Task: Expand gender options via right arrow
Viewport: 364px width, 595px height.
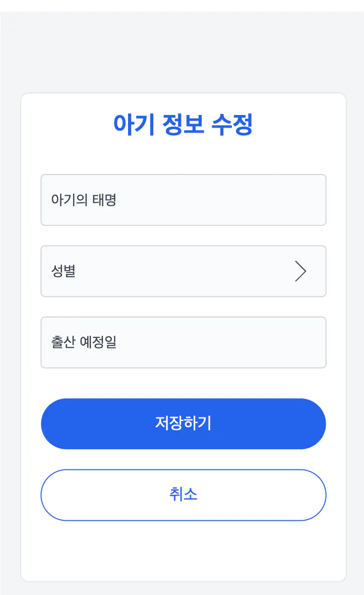Action: pyautogui.click(x=300, y=271)
